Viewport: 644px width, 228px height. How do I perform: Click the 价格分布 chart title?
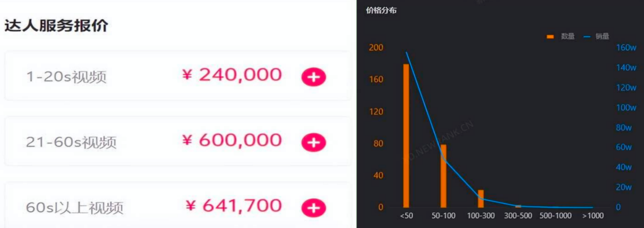[x=381, y=11]
